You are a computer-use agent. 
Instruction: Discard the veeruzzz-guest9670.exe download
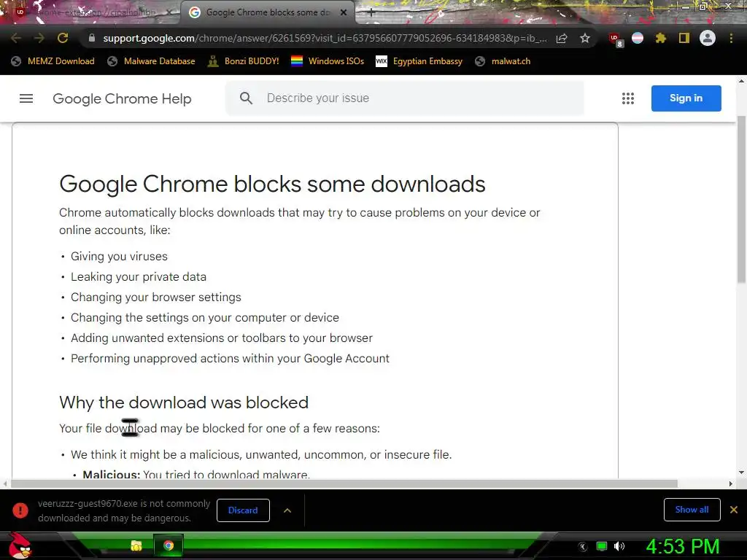click(243, 510)
